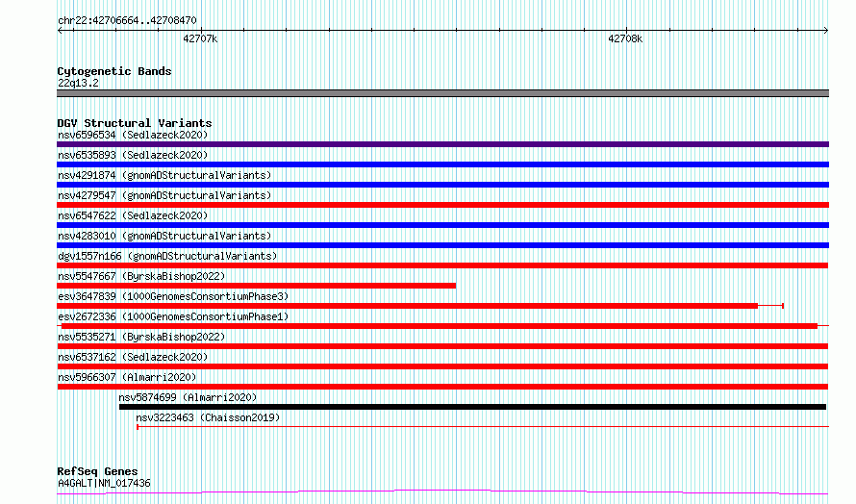Click the chr22:42706664..42708470 coordinate text
The width and height of the screenshot is (856, 504).
click(x=127, y=21)
